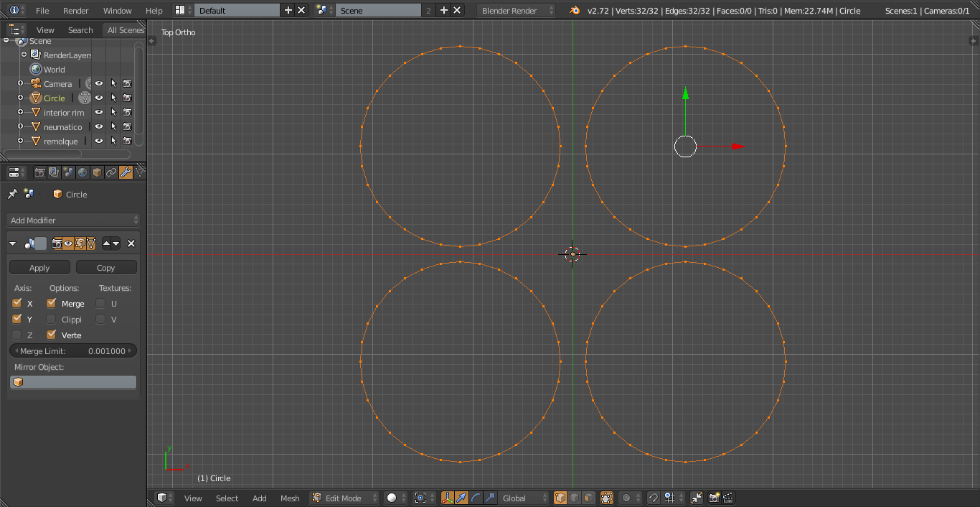Open the Constraints properties tab
The image size is (980, 507).
point(111,172)
